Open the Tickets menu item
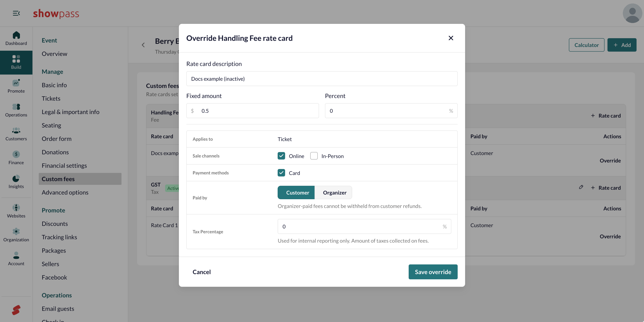The width and height of the screenshot is (644, 322). click(51, 99)
